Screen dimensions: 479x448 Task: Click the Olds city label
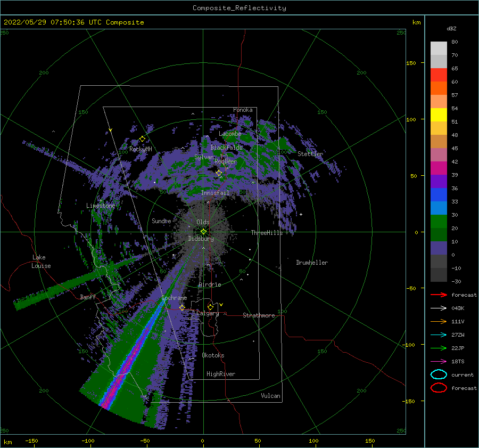(x=203, y=222)
